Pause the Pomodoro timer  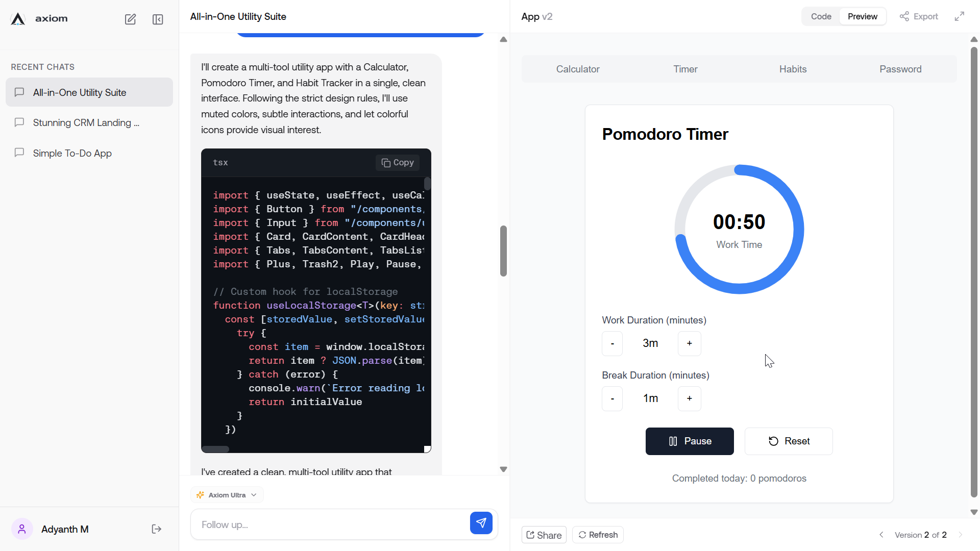tap(690, 441)
